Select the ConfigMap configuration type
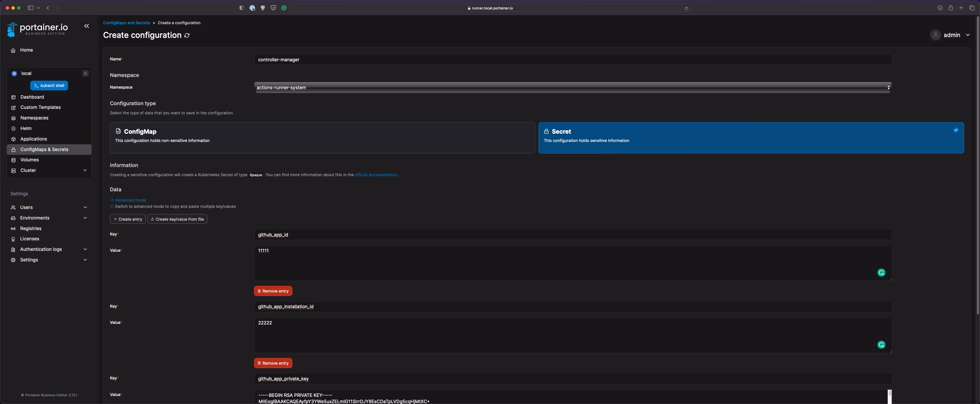Viewport: 980px width, 404px height. tap(322, 138)
